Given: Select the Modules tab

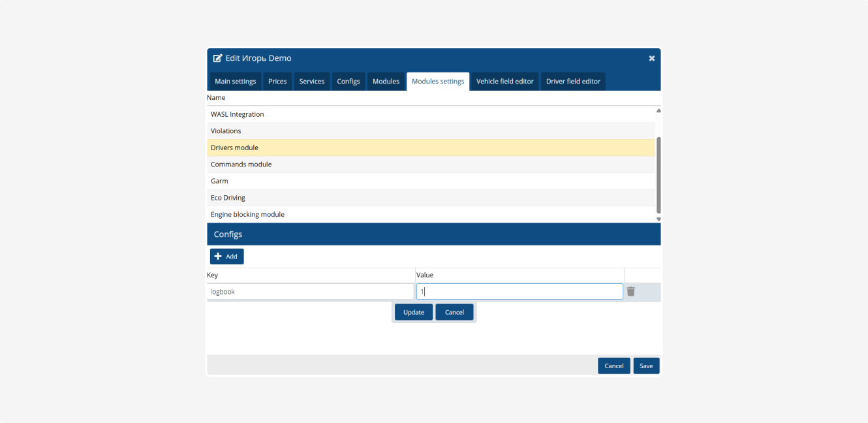Looking at the screenshot, I should (386, 82).
